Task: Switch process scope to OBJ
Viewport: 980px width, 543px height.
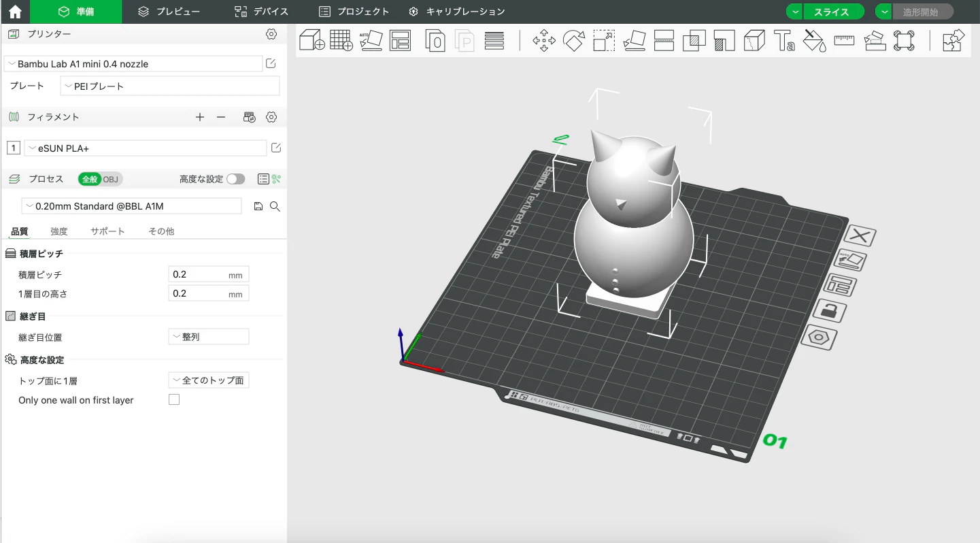Action: click(111, 179)
